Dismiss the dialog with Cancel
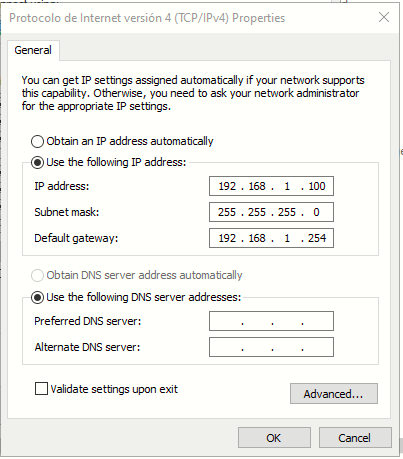This screenshot has width=403, height=459. point(355,438)
